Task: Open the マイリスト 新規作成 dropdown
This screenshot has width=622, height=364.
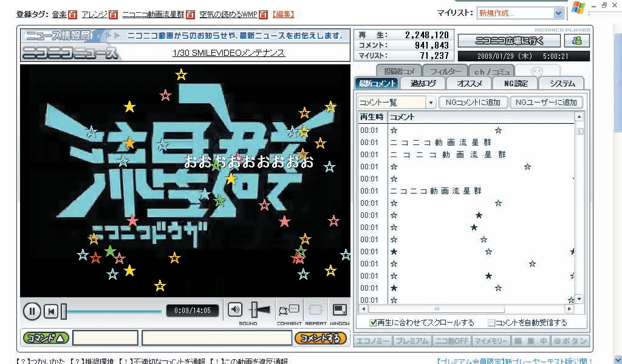Action: (x=558, y=13)
